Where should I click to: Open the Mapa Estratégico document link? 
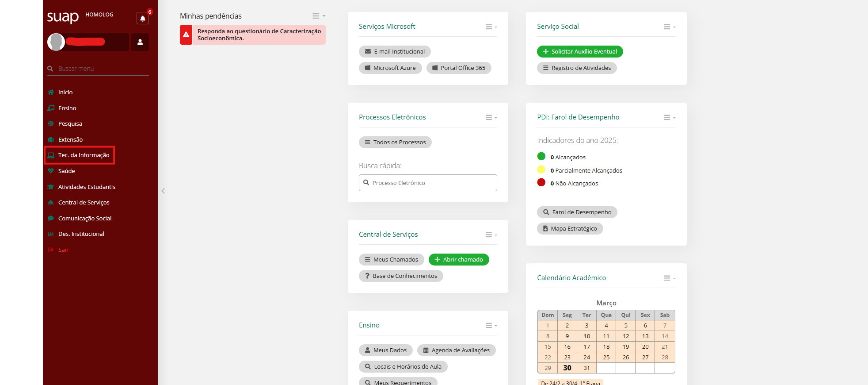click(x=570, y=229)
